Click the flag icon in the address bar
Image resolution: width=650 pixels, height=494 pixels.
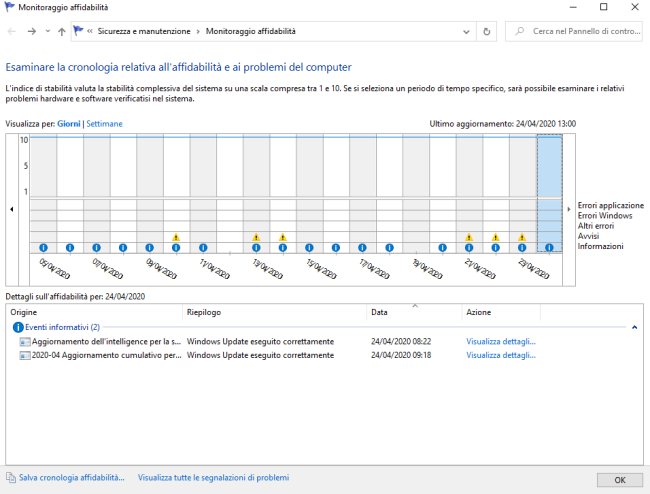[78, 31]
